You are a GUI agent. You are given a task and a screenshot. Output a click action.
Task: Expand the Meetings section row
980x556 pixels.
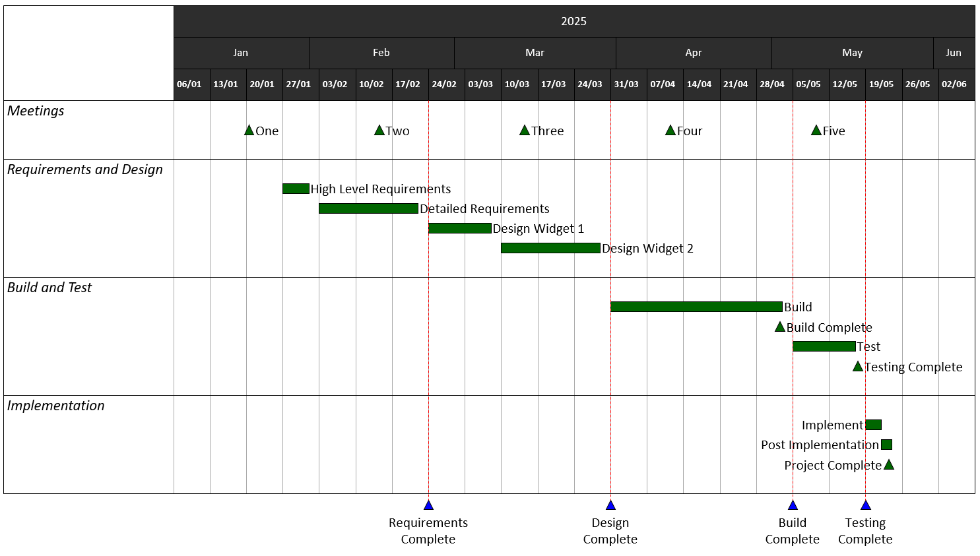tap(36, 111)
